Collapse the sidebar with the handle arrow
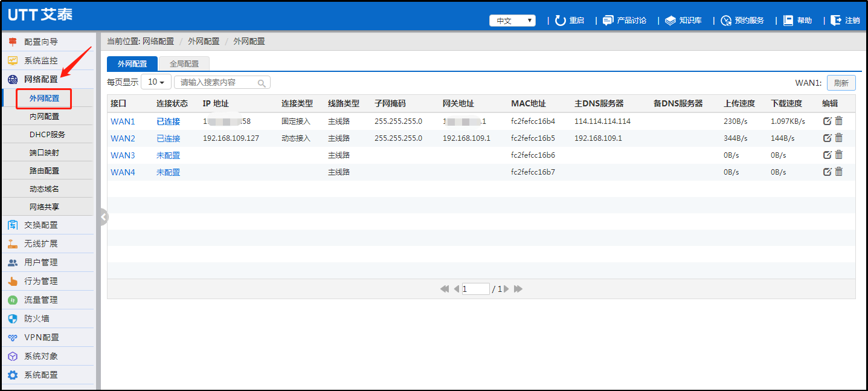 click(103, 216)
